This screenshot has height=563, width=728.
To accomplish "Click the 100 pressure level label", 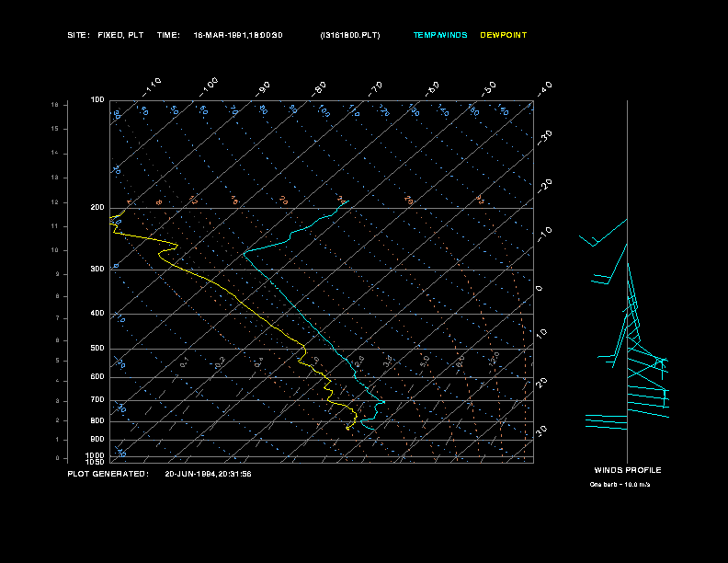I will [97, 100].
